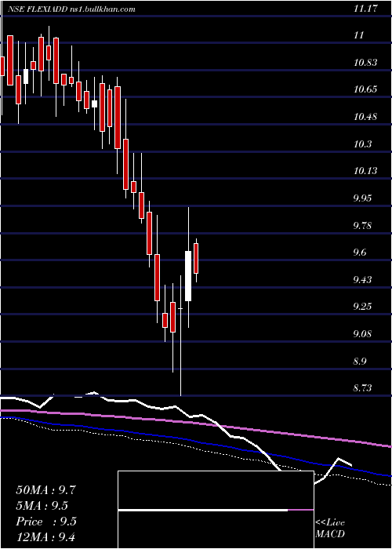Click the 11 price axis label
392x549 pixels.
(x=359, y=35)
